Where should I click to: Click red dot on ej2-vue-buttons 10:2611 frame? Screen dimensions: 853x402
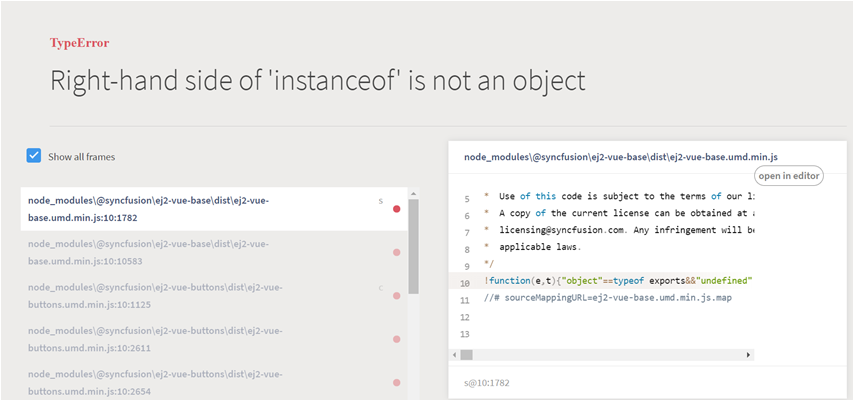(x=397, y=339)
